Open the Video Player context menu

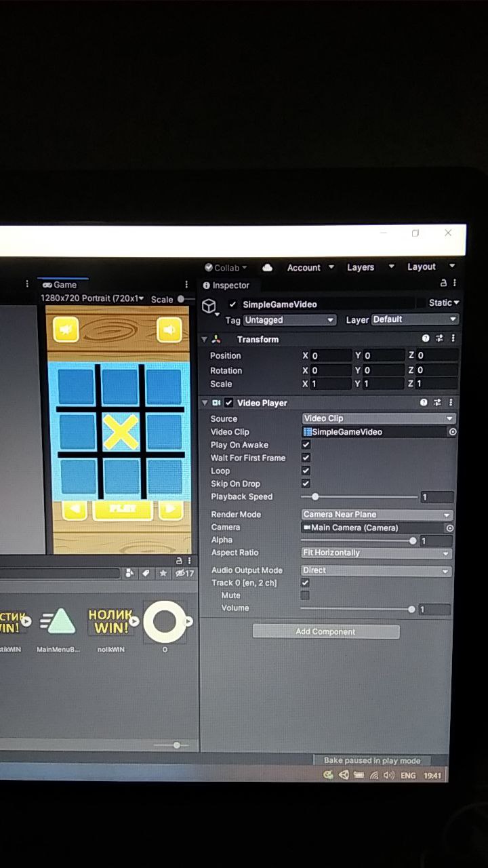click(x=452, y=402)
